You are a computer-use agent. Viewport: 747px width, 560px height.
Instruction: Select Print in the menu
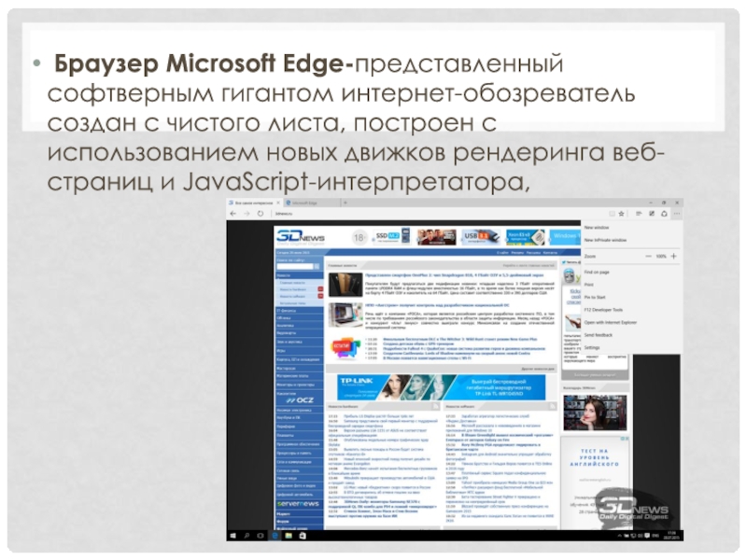click(x=589, y=285)
